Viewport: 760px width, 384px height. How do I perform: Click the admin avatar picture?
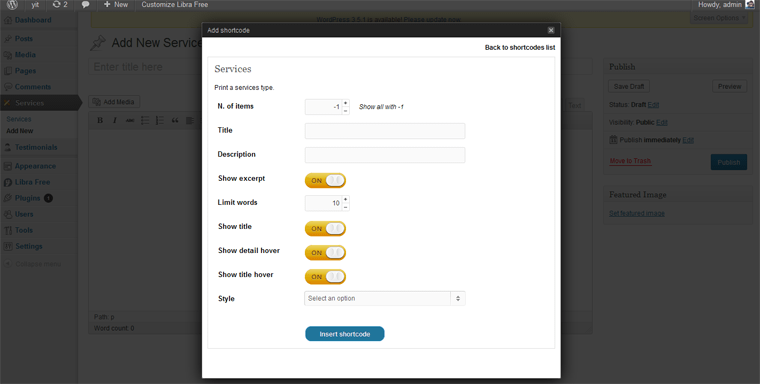point(750,4)
